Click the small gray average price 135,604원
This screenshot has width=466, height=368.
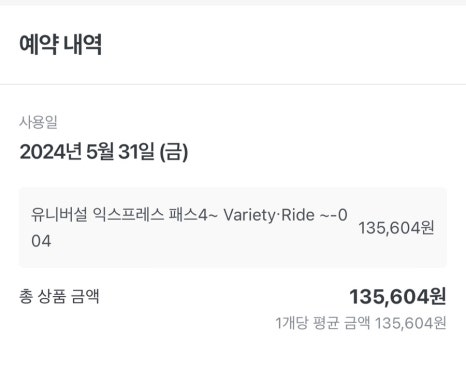point(410,323)
